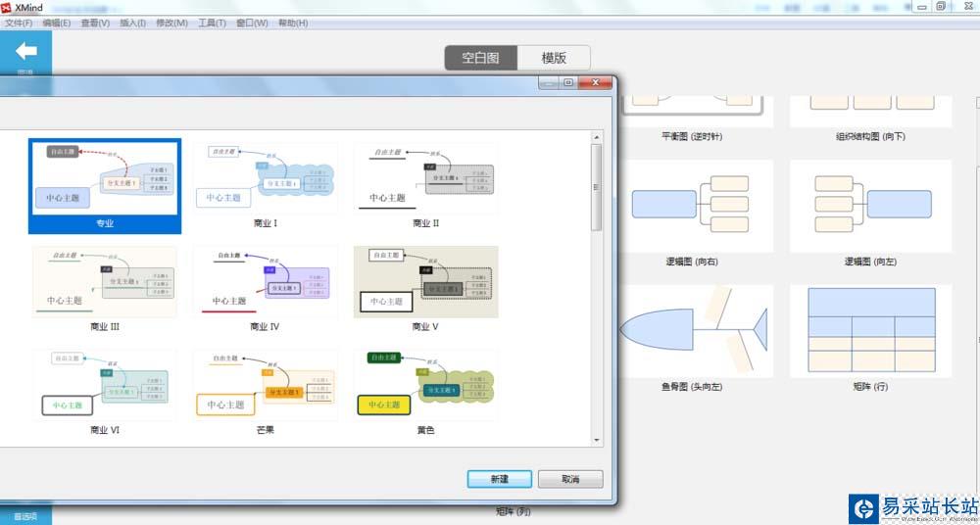Close the theme selection dialog
This screenshot has width=980, height=525.
click(595, 82)
